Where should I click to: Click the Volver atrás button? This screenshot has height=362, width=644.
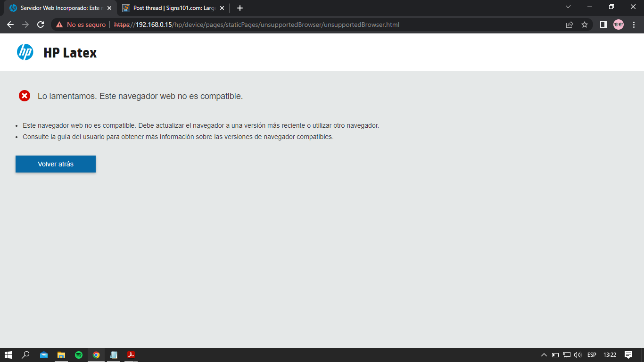(x=56, y=164)
